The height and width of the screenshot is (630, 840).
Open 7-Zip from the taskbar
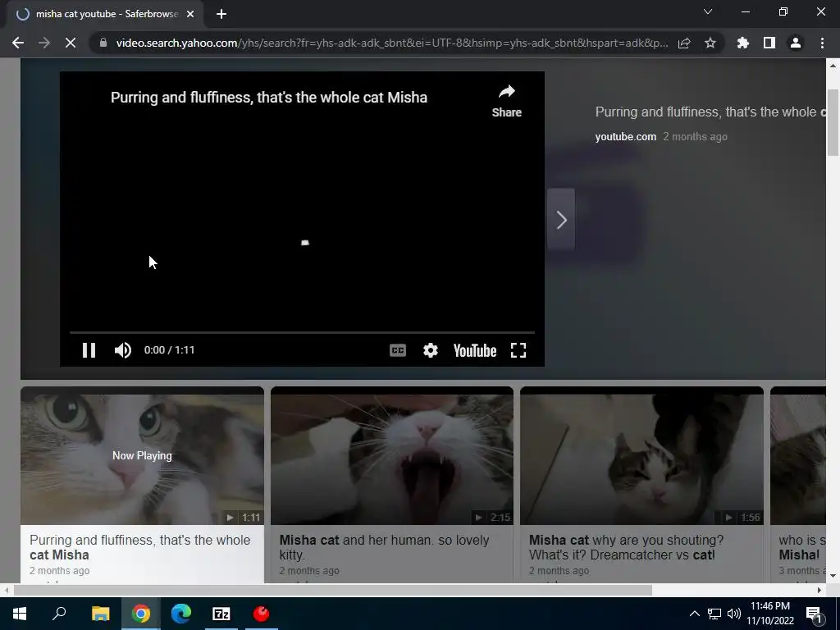click(x=221, y=614)
